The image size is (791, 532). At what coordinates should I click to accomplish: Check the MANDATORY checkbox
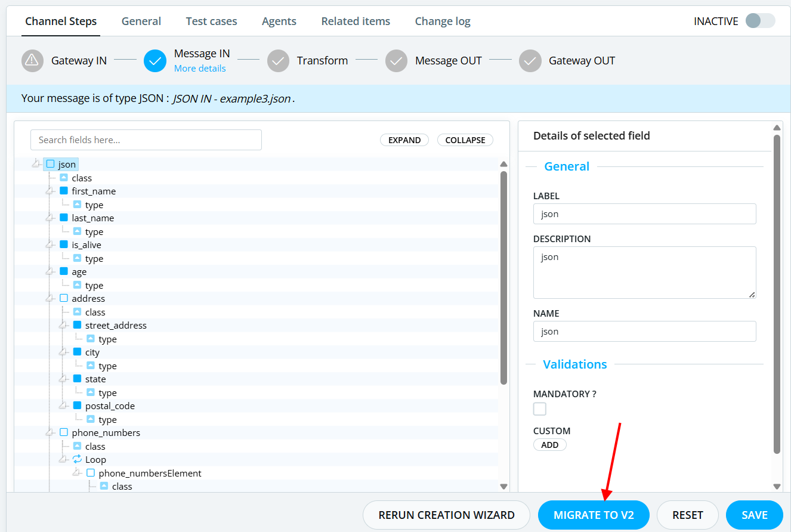pos(539,409)
